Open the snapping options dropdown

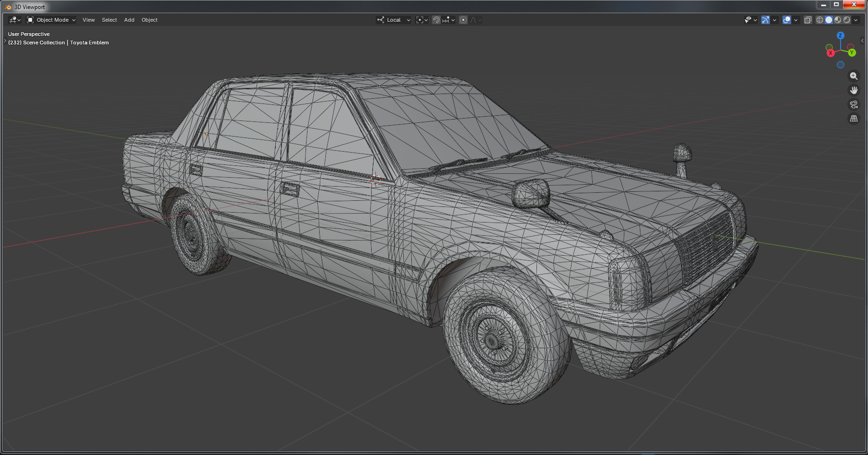(x=448, y=20)
